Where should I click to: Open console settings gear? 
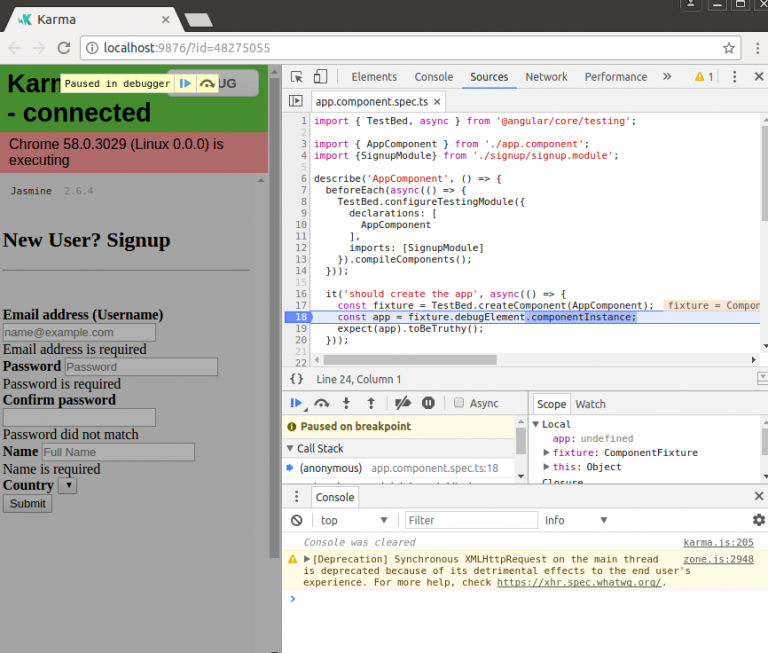tap(758, 520)
